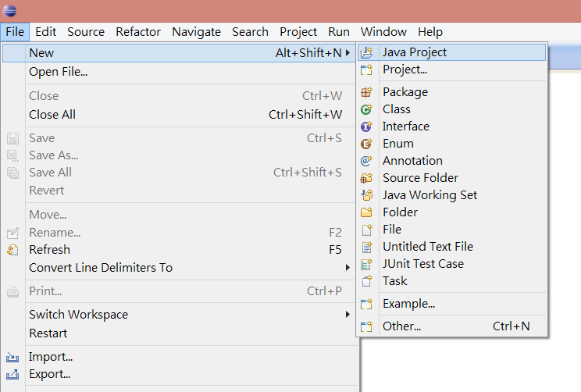Image resolution: width=581 pixels, height=392 pixels.
Task: Click the Export icon
Action: 12,374
